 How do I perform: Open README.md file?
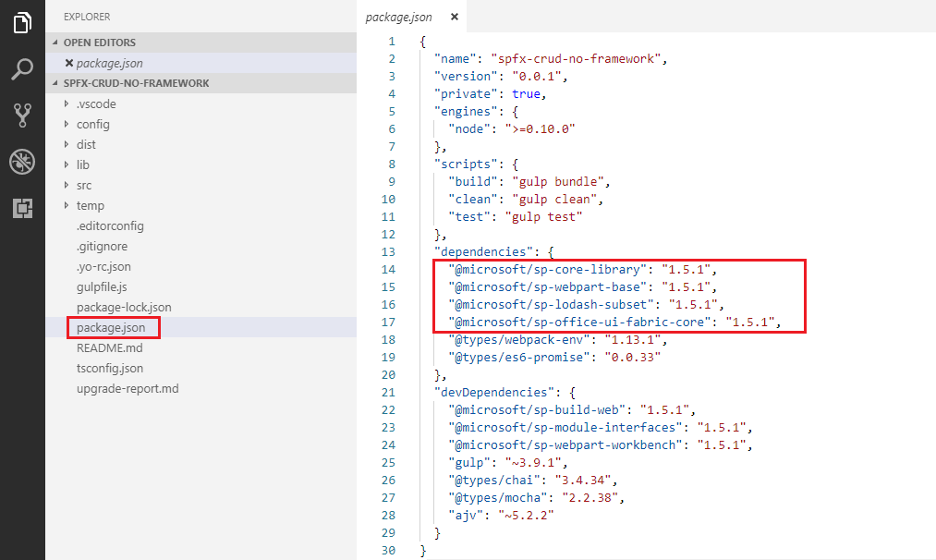coord(109,347)
